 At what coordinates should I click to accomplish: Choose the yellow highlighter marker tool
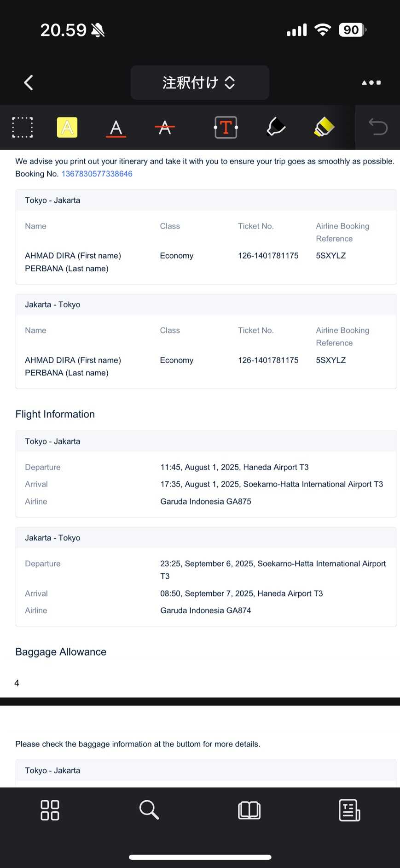point(324,127)
